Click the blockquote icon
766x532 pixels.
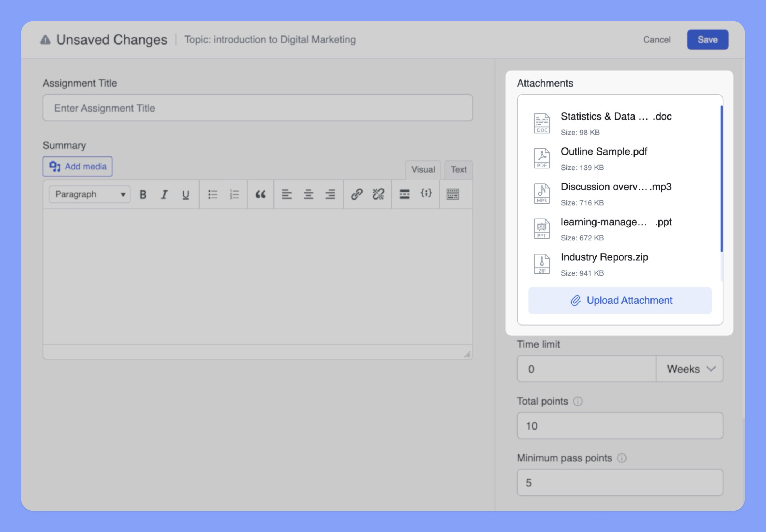(260, 195)
